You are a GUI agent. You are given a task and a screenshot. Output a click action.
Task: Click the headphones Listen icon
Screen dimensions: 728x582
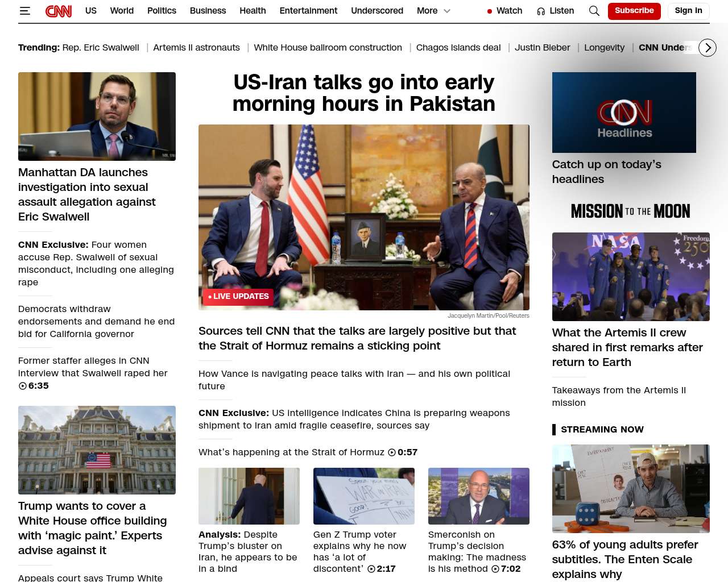541,11
